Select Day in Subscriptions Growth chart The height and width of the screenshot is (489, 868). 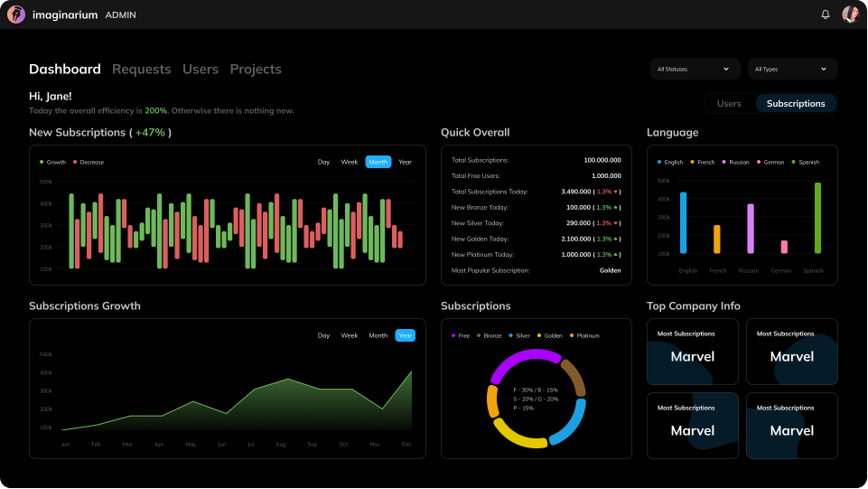click(323, 335)
